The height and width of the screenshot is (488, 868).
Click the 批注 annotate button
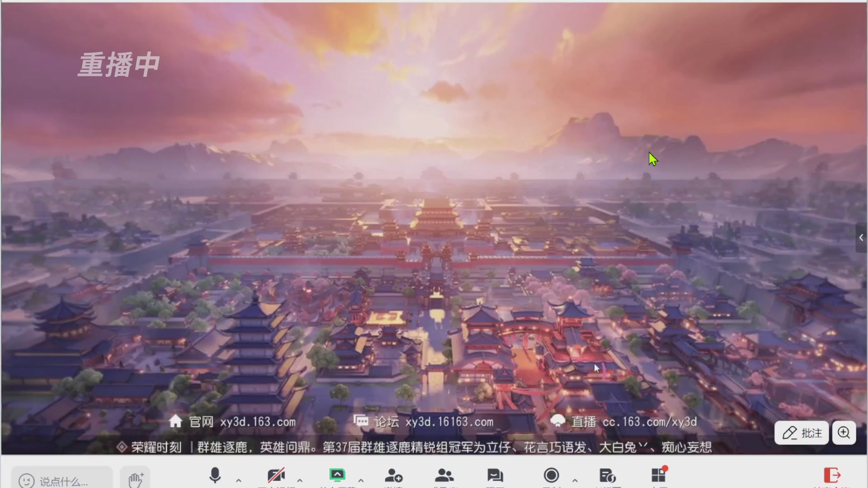point(802,433)
